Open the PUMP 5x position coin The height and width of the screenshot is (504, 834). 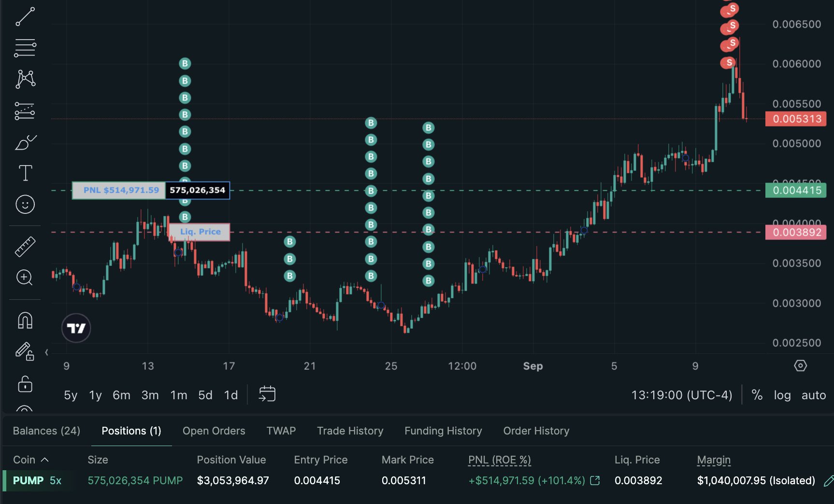click(x=37, y=480)
